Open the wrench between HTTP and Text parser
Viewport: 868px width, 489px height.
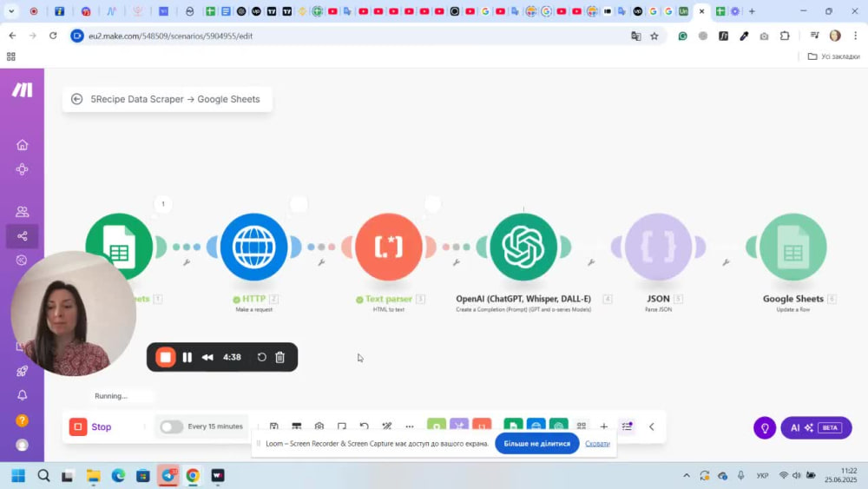click(x=322, y=262)
